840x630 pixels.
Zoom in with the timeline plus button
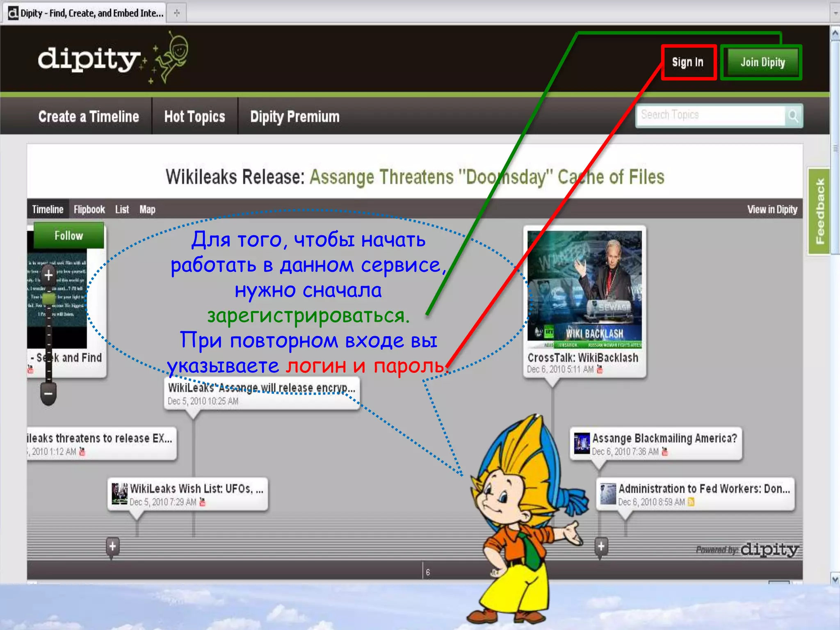pyautogui.click(x=48, y=275)
